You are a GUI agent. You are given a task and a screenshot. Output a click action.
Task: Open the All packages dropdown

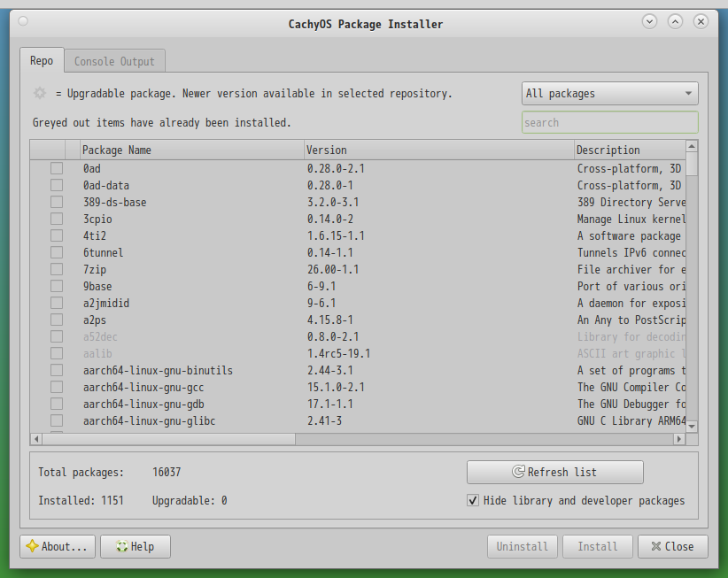pyautogui.click(x=609, y=93)
